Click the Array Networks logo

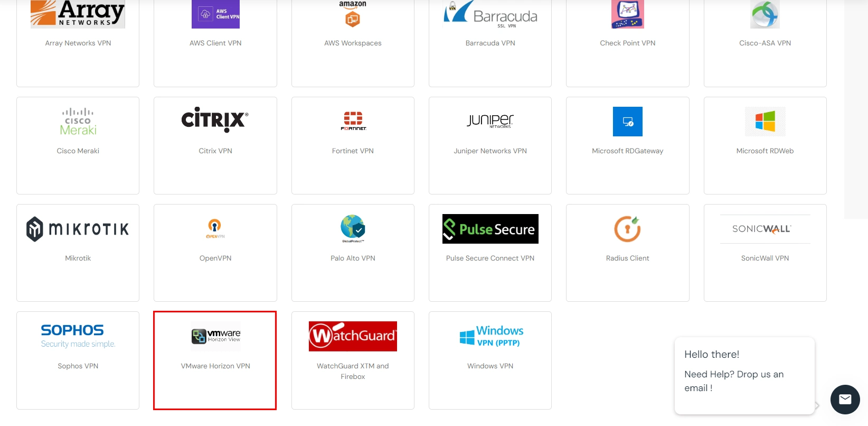pyautogui.click(x=78, y=14)
